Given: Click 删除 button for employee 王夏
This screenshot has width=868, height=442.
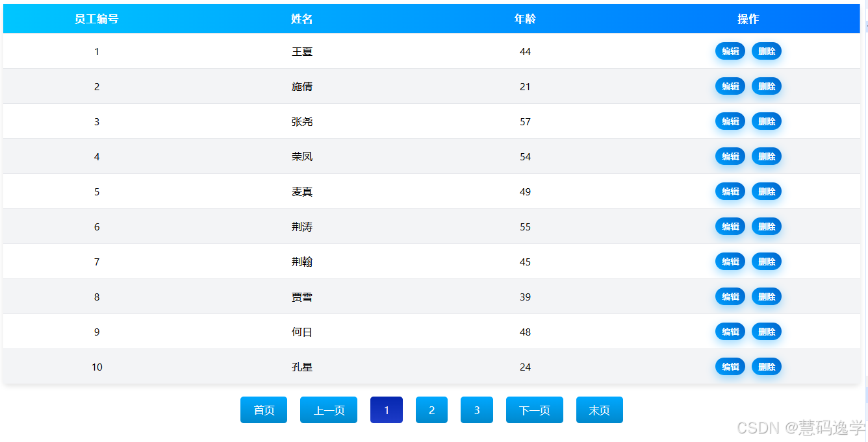Looking at the screenshot, I should tap(767, 51).
